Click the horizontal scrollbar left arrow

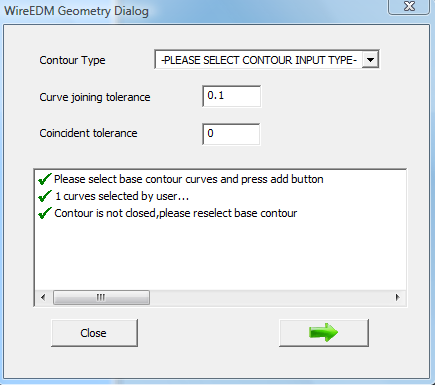point(43,297)
